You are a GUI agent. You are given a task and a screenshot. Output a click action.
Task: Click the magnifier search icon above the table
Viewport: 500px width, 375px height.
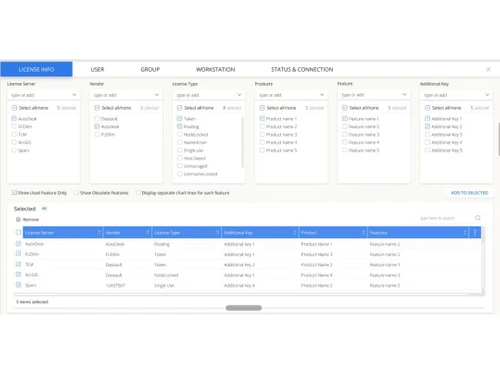coord(478,218)
